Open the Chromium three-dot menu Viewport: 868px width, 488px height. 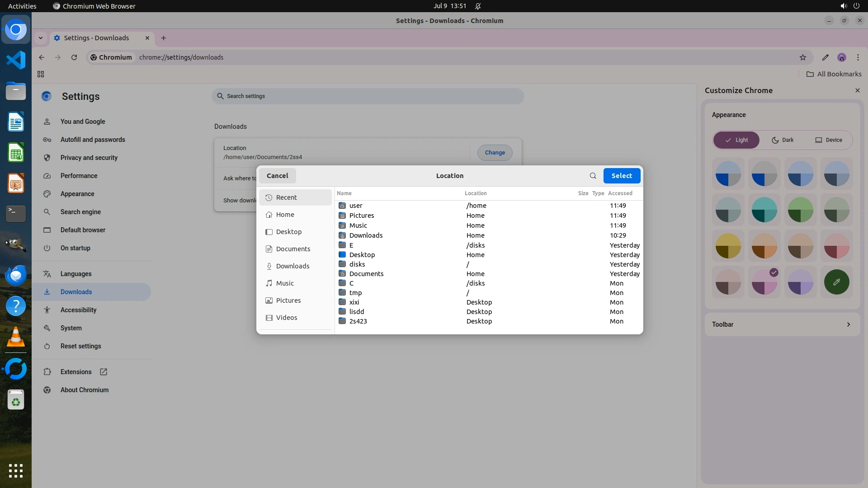858,57
